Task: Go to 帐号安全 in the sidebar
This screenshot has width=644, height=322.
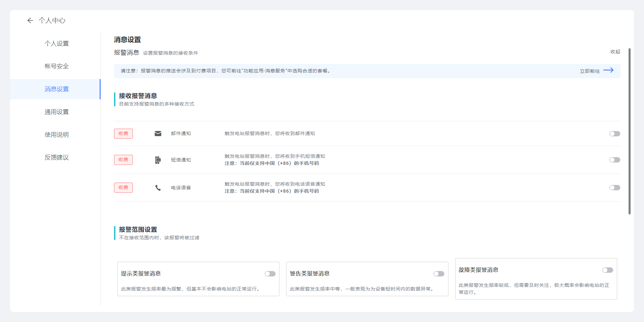Action: pos(57,66)
